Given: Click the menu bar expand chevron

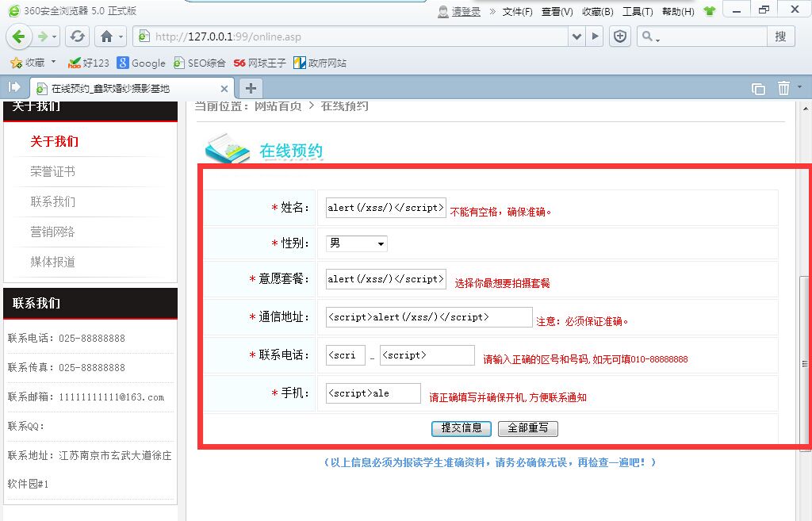Looking at the screenshot, I should pyautogui.click(x=492, y=11).
